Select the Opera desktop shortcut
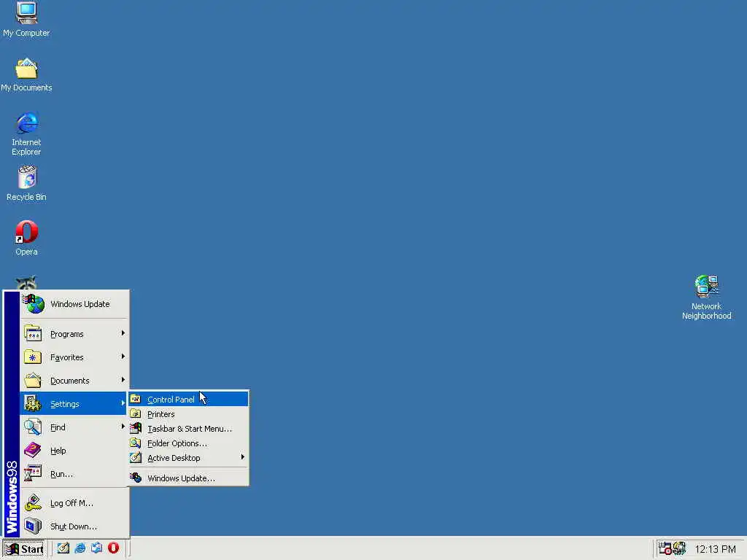Screen dimensions: 747x560 click(x=26, y=238)
